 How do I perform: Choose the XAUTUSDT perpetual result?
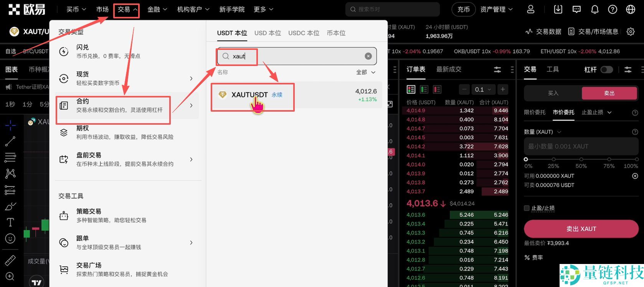[296, 95]
